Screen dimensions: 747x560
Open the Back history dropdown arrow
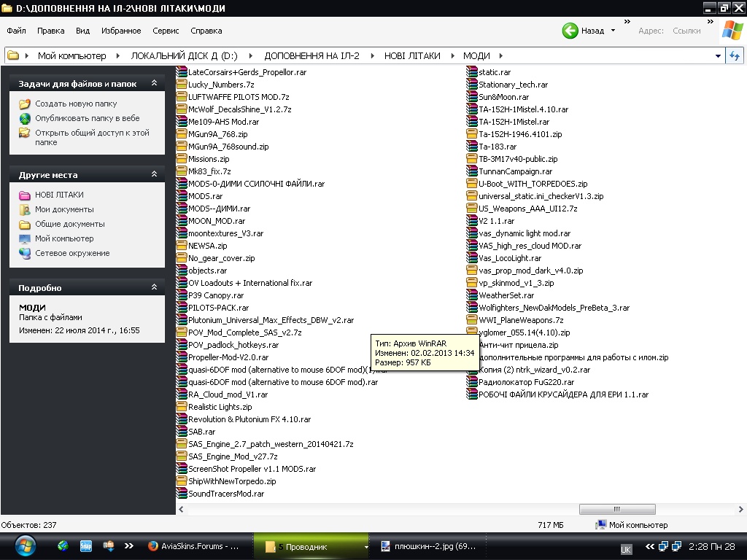point(613,31)
